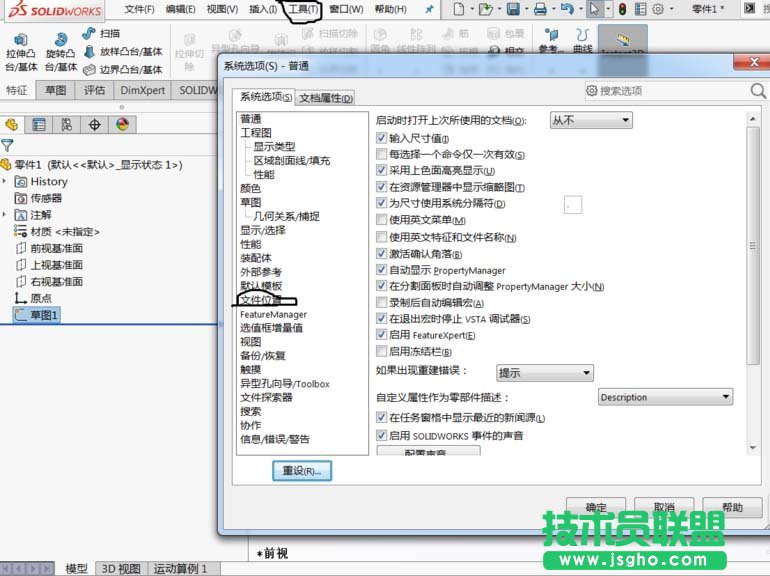
Task: Open the rebuild error 提示 dropdown
Action: point(545,373)
